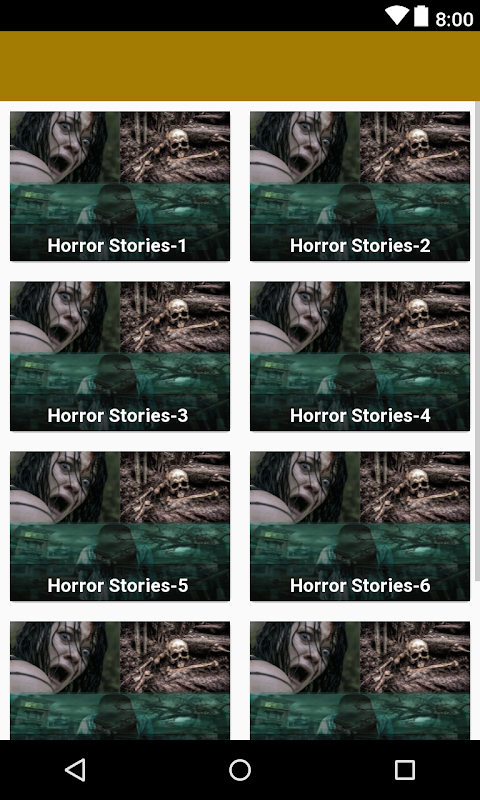Screen dimensions: 480x800
Task: Open the unlabeled card below Horror Stories-6
Action: coord(360,681)
